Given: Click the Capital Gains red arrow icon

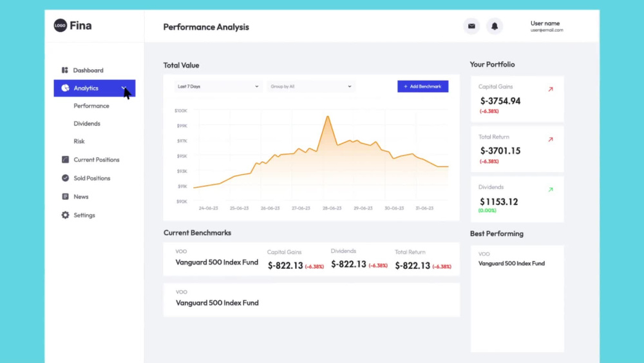Looking at the screenshot, I should [x=551, y=89].
